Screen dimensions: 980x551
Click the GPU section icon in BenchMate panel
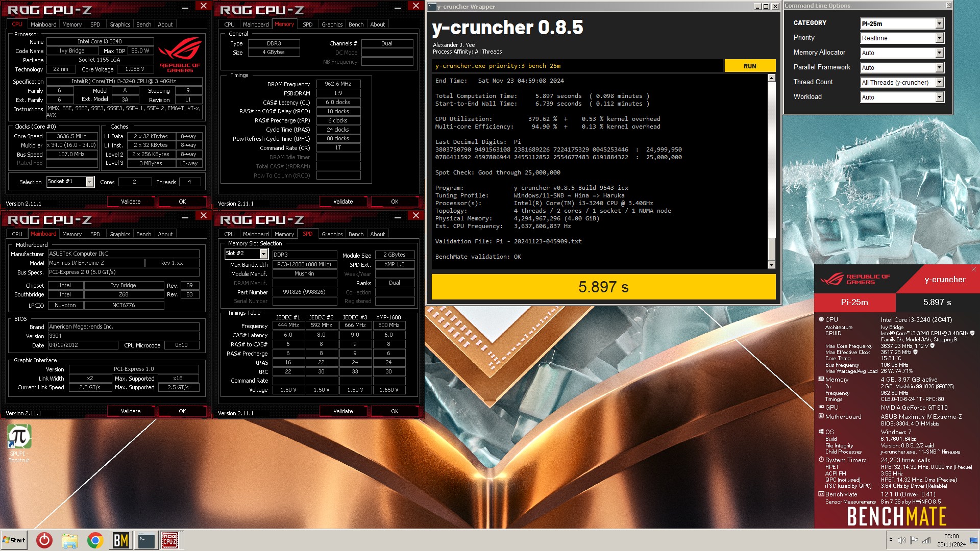(x=821, y=407)
